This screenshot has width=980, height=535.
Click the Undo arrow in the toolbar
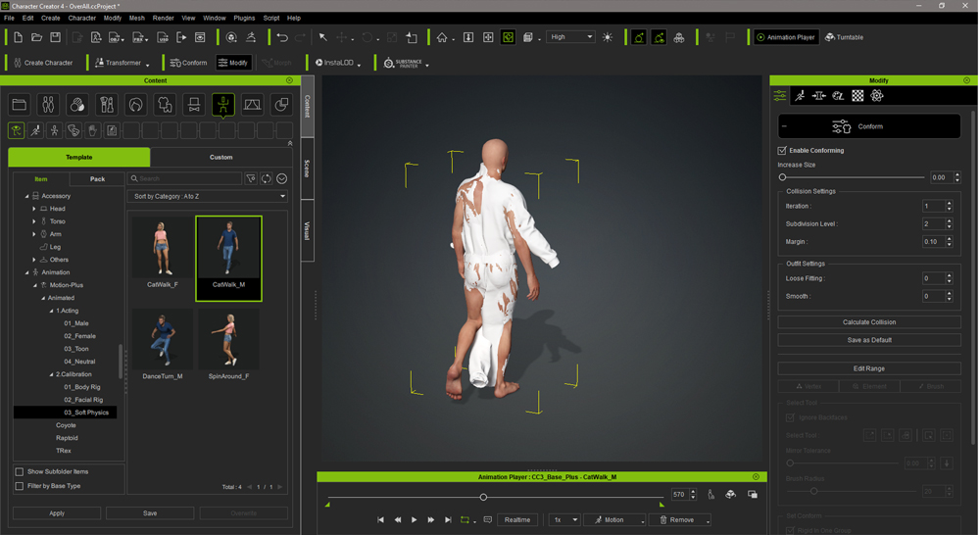282,37
